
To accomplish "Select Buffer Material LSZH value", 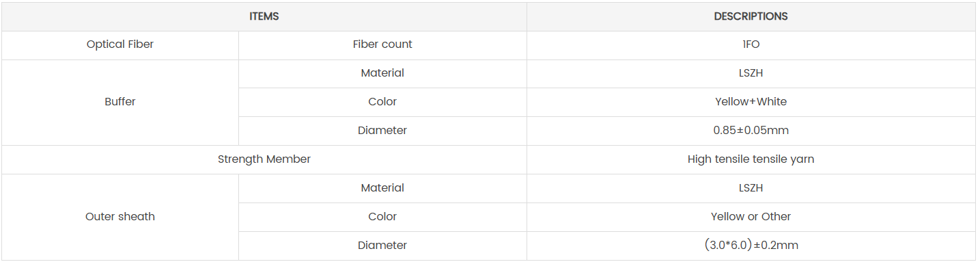I will coord(751,73).
